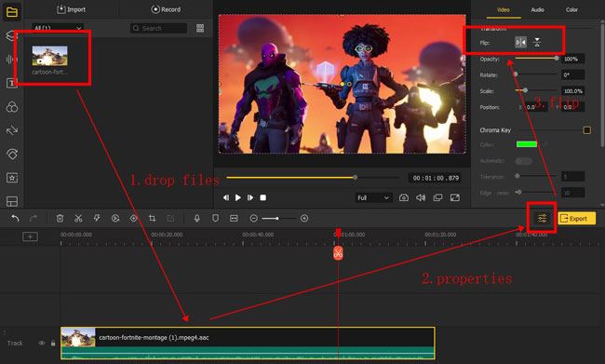
Task: Adjust the Rotate slider
Action: tap(536, 74)
